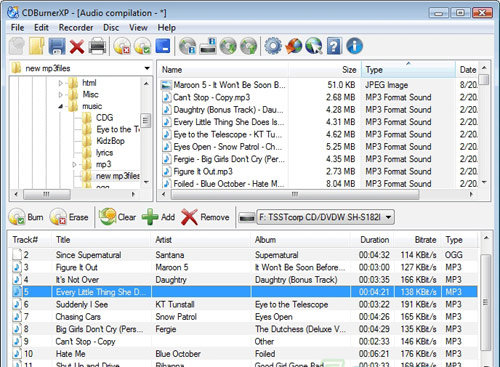Collapse the music folder in the tree

60,106
